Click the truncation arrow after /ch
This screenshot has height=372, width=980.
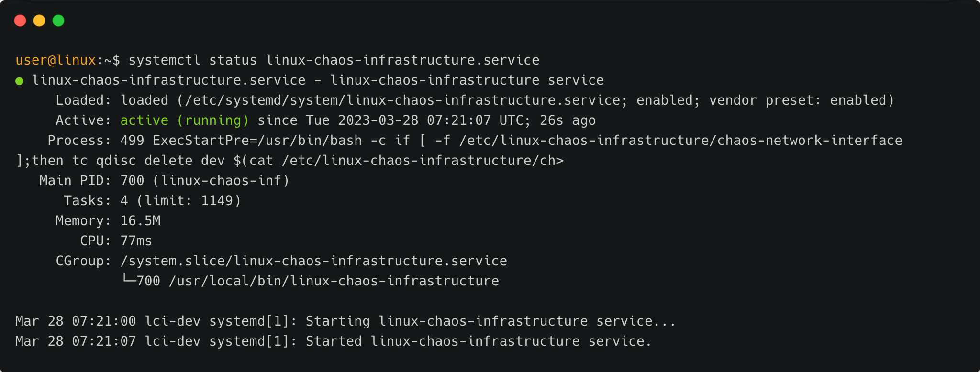tap(559, 161)
